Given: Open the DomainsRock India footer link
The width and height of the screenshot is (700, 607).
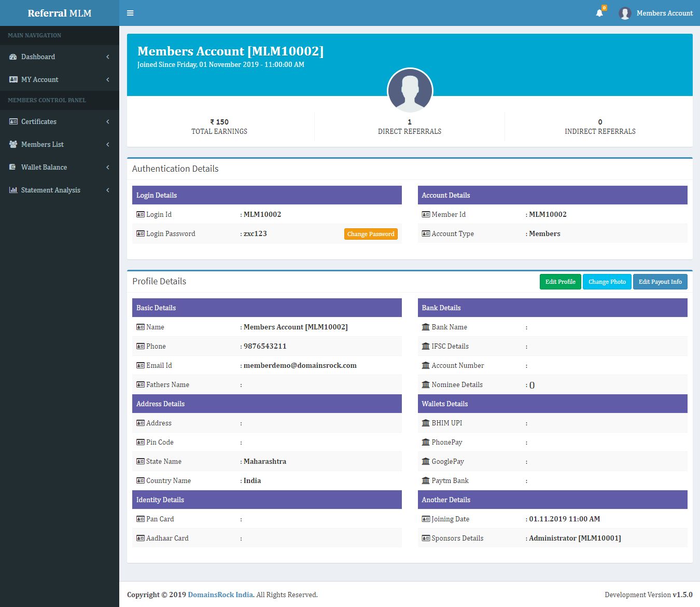Looking at the screenshot, I should pos(220,595).
